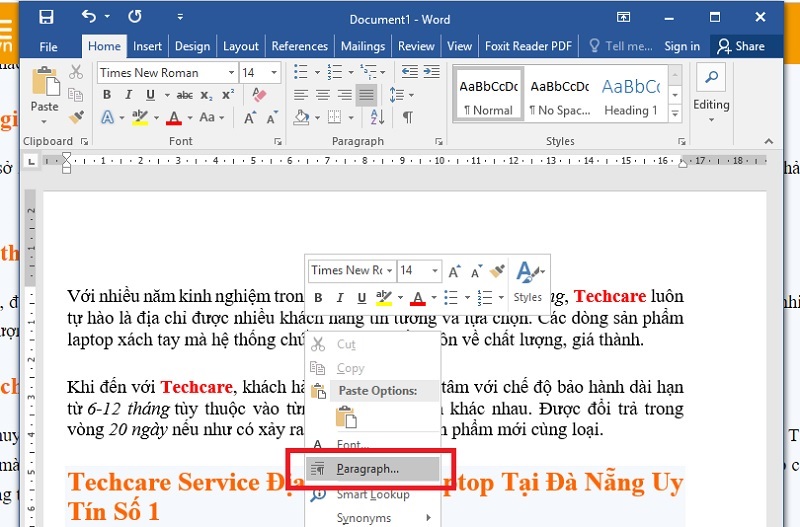The image size is (800, 527).
Task: Increase paragraph indent
Action: [432, 72]
